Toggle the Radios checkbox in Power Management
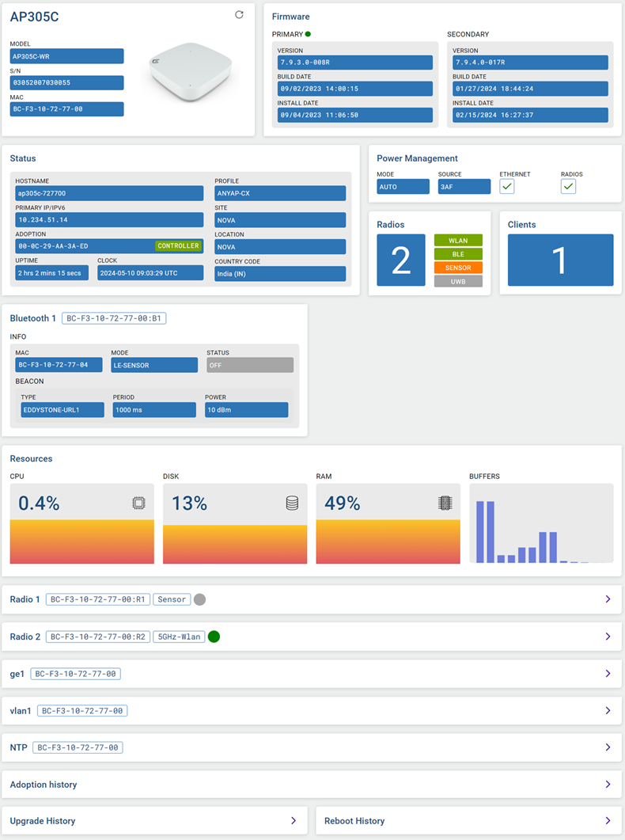This screenshot has width=625, height=840. [568, 187]
